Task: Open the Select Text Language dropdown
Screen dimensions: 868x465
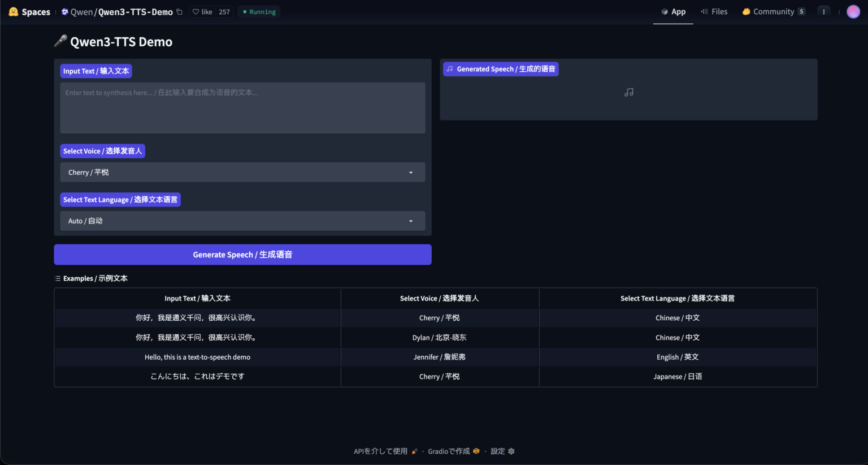Action: click(x=242, y=221)
